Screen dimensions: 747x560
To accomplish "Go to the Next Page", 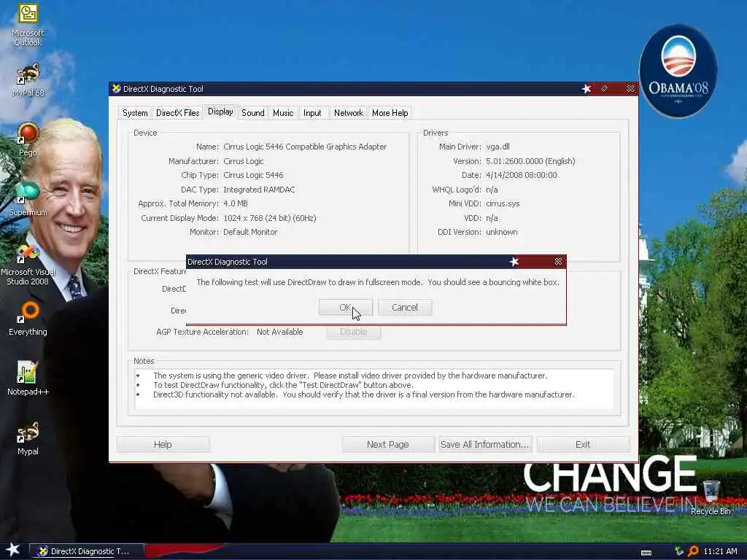I will point(388,444).
